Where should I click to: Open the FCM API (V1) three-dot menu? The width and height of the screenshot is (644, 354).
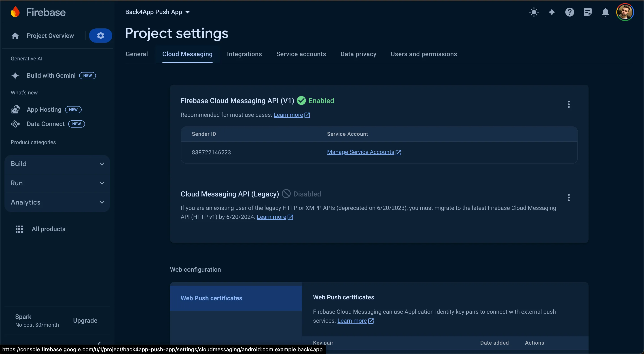pyautogui.click(x=569, y=104)
